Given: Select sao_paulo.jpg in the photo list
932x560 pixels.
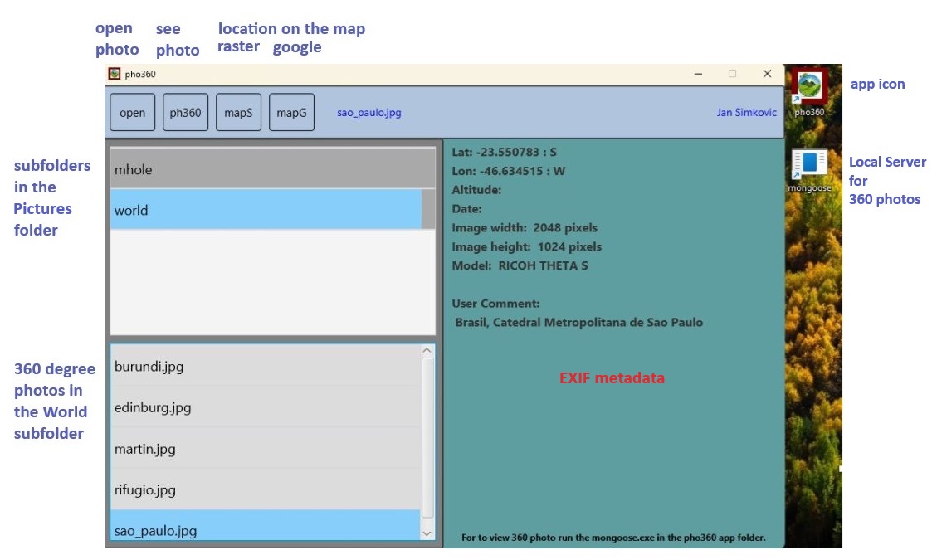Looking at the screenshot, I should click(x=265, y=525).
